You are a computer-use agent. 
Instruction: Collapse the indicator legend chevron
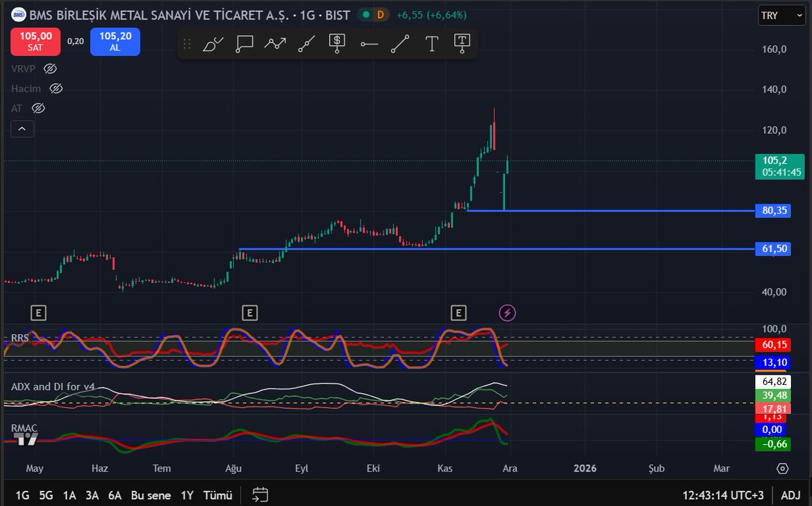pyautogui.click(x=22, y=129)
